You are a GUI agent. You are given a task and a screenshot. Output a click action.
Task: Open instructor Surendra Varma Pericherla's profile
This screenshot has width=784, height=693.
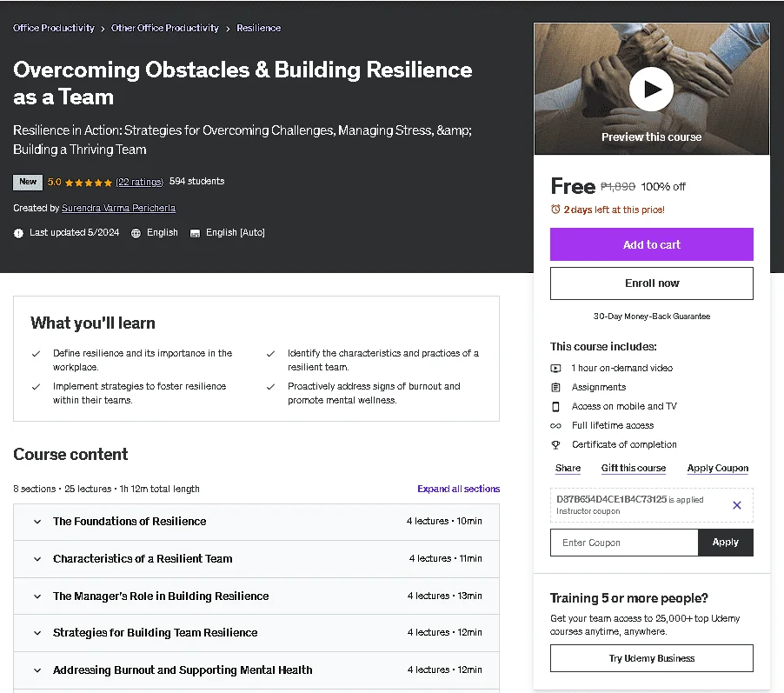(x=118, y=208)
